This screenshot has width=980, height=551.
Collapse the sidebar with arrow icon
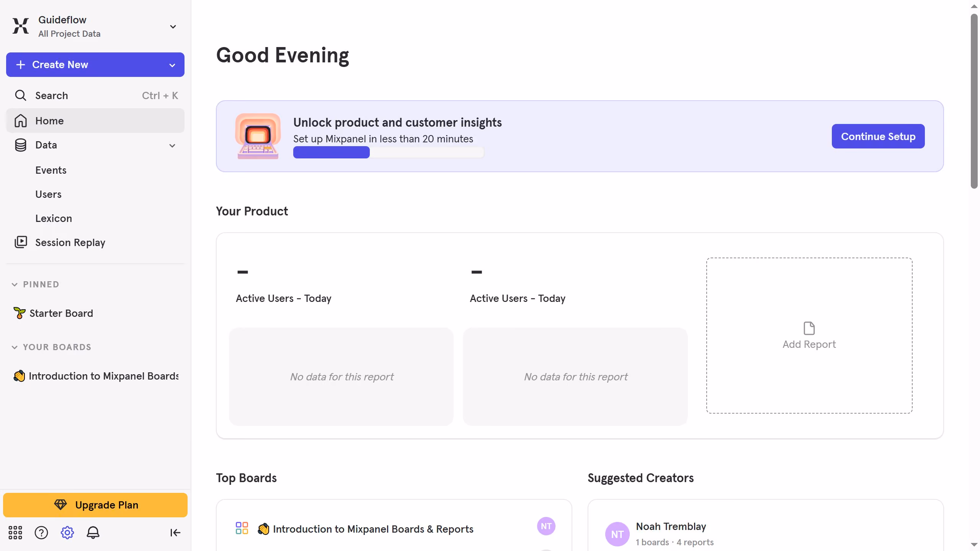pos(175,532)
